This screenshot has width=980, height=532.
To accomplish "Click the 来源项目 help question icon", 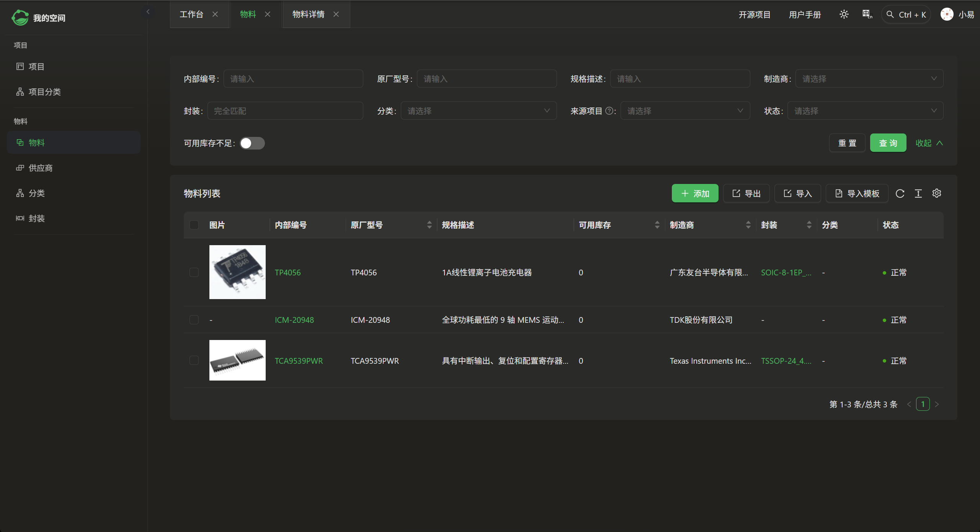I will [609, 111].
